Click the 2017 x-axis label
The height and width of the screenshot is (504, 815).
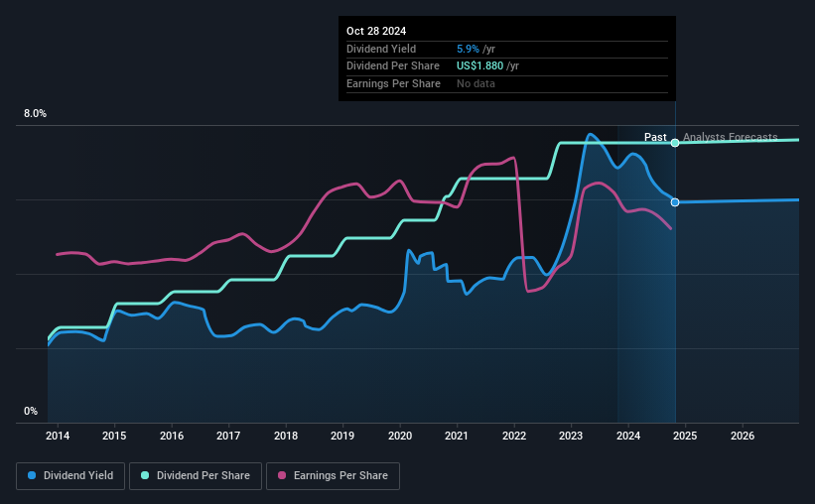(x=228, y=436)
